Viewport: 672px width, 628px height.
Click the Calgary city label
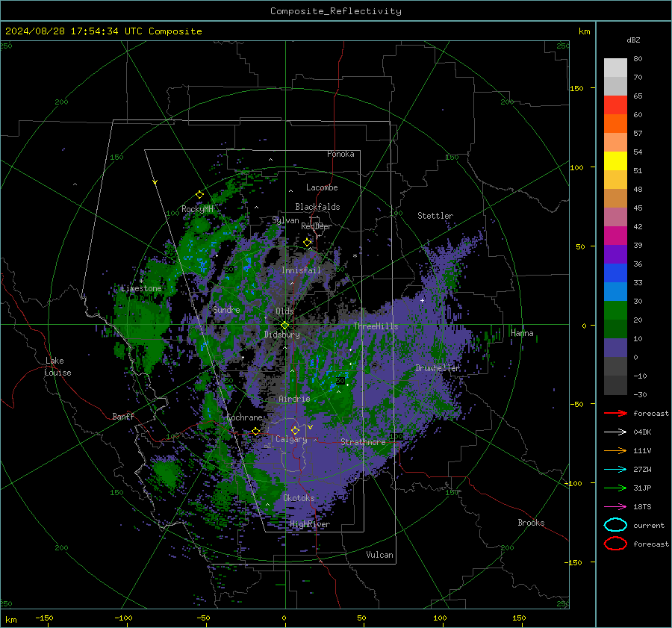[291, 439]
